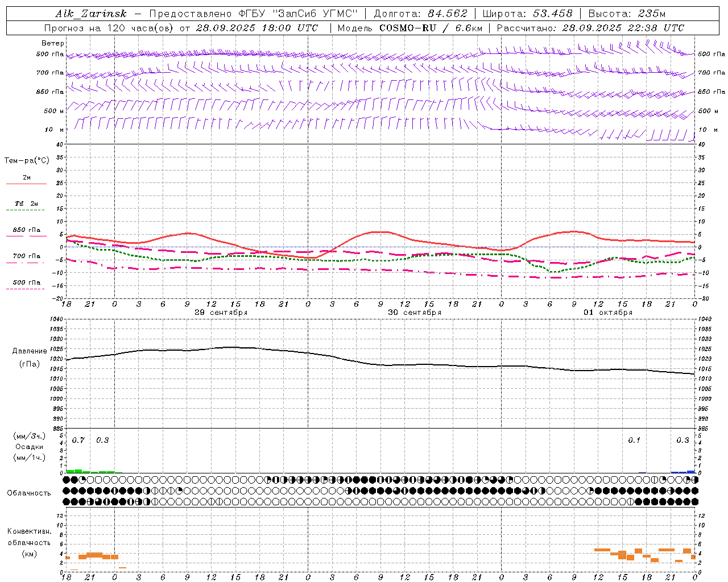Image resolution: width=728 pixels, height=582 pixels.
Task: Click the precipitation value '0.7'
Action: (x=78, y=440)
